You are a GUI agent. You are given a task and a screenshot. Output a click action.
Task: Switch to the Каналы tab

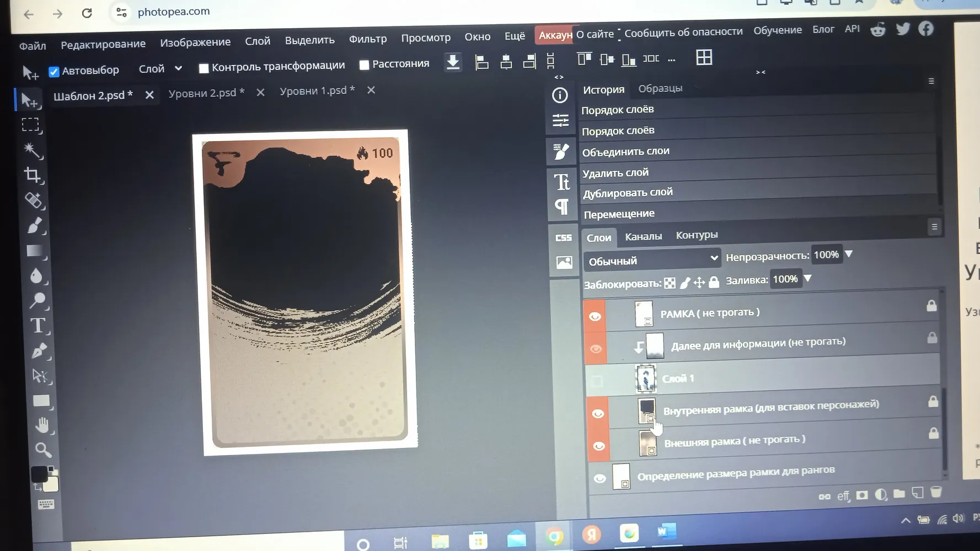coord(643,236)
